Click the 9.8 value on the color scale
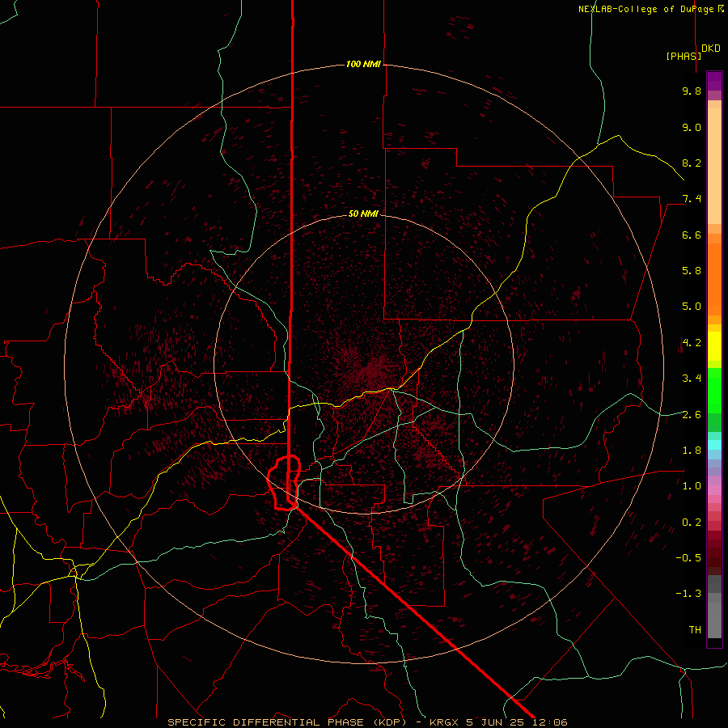 pos(692,91)
